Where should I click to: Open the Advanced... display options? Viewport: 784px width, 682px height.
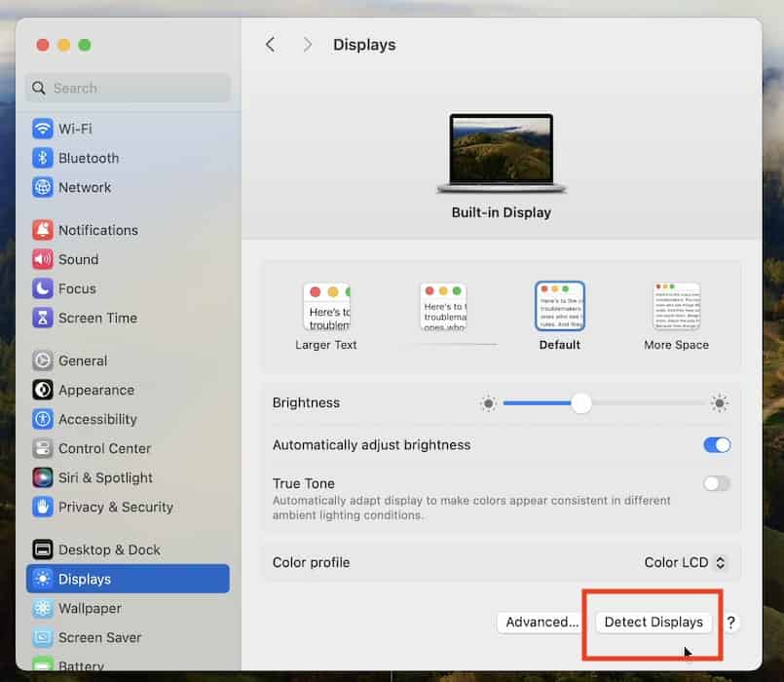541,622
